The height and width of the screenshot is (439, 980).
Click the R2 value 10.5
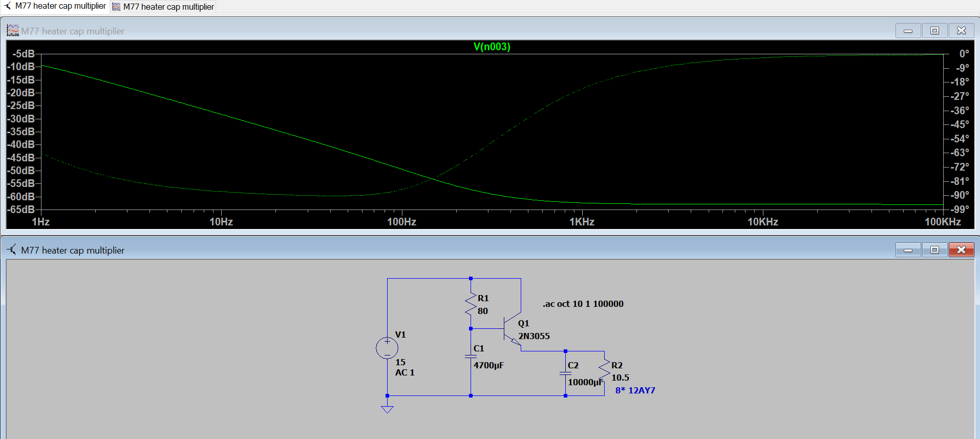point(620,378)
